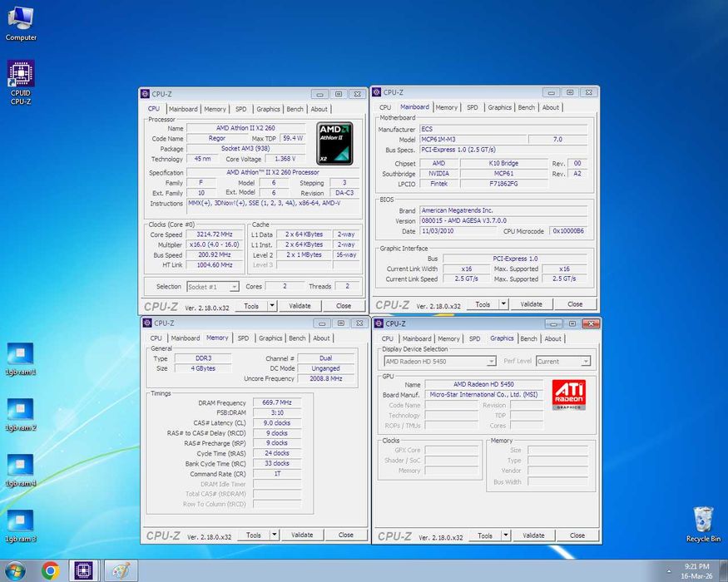Open SPD tab in Memory window
Viewport: 728px width, 582px height.
click(243, 338)
